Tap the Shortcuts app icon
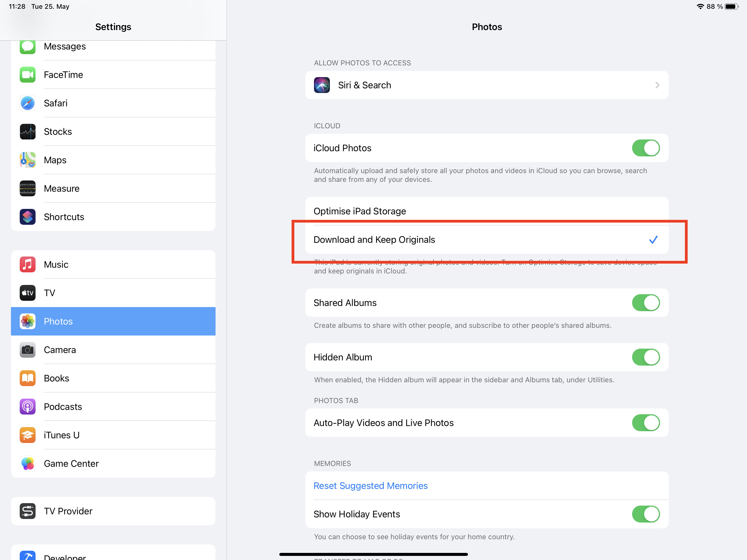The height and width of the screenshot is (560, 747). (27, 217)
